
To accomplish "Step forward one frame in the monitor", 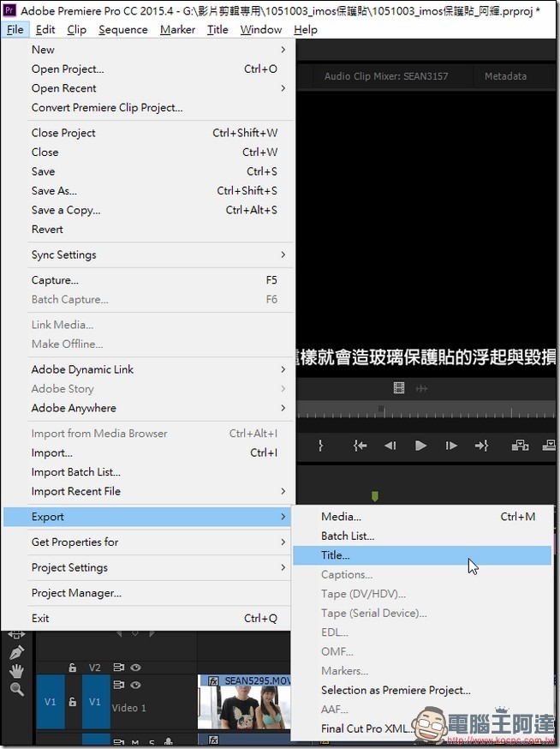I will click(451, 446).
